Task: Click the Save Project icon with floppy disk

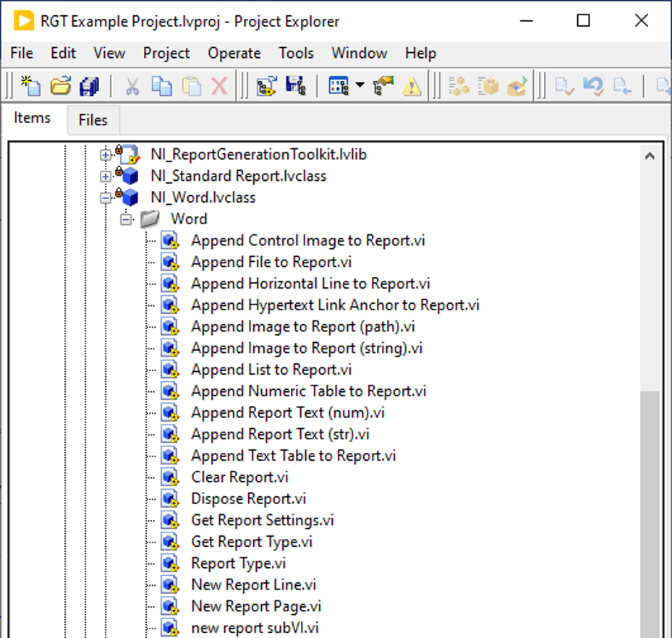Action: (296, 85)
